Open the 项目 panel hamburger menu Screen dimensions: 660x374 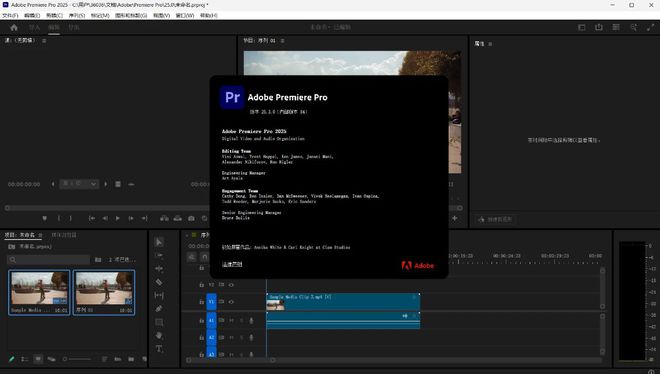[x=40, y=235]
